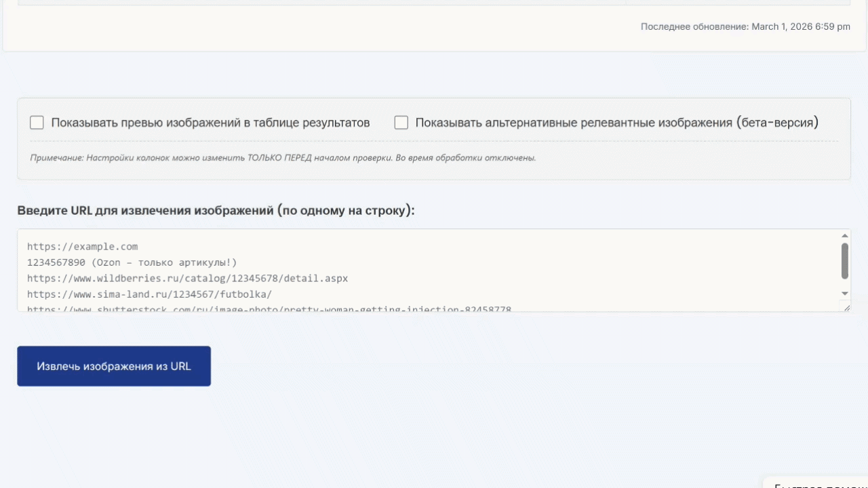Click the 'Примечание' column settings note

click(x=283, y=158)
